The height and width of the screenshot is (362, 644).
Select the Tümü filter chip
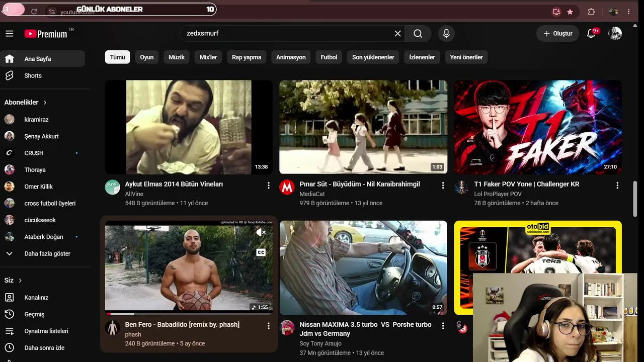point(118,57)
